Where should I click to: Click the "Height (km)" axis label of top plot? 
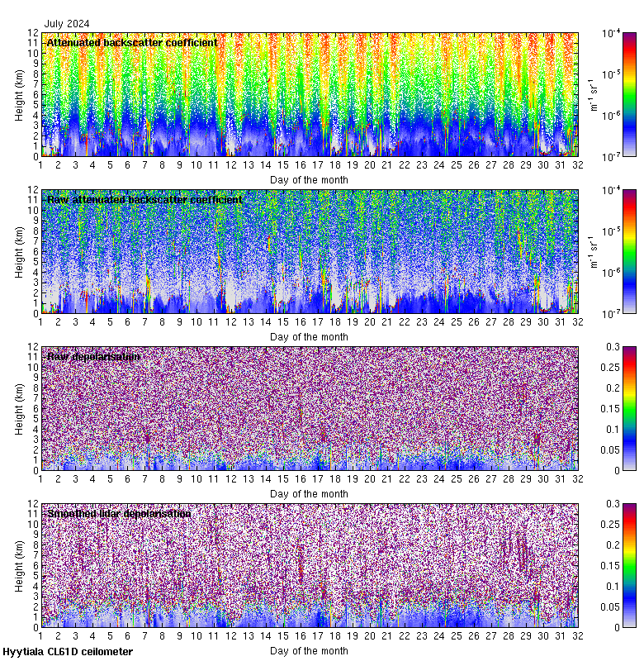point(19,94)
